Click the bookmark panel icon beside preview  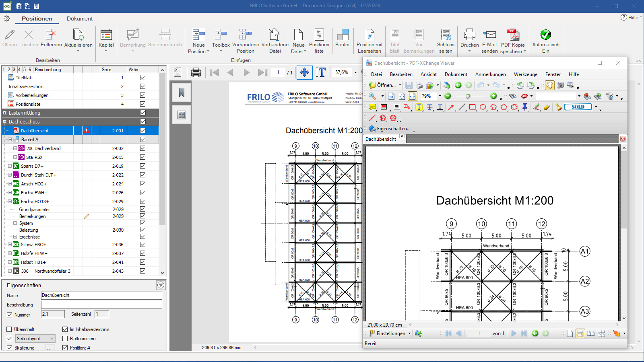(x=182, y=93)
